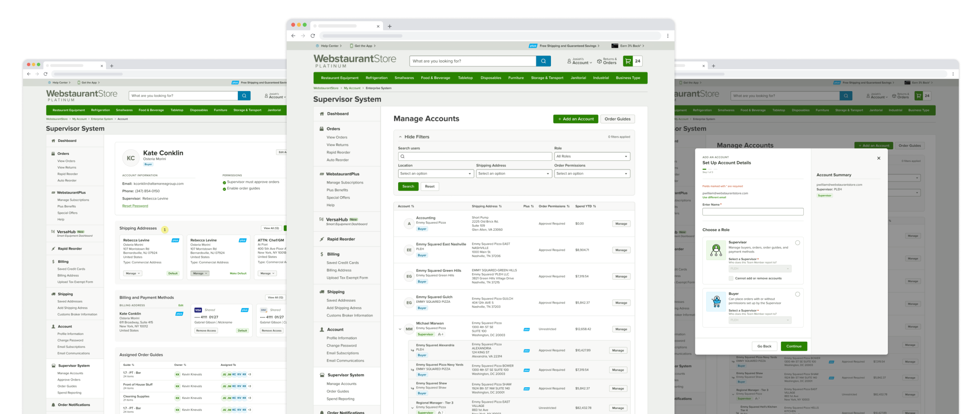
Task: Open a new tab in the center browser window
Action: click(389, 26)
